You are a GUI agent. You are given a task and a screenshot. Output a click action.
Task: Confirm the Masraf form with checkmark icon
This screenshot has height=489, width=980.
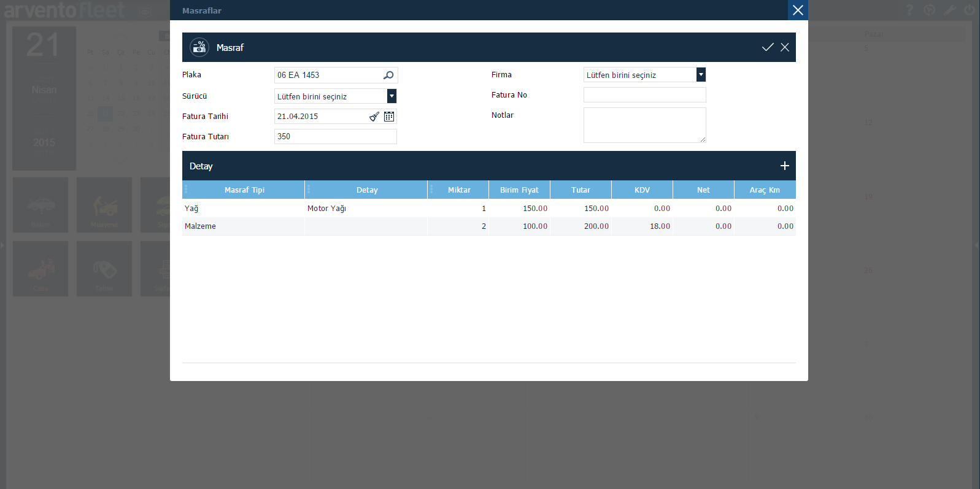click(768, 47)
